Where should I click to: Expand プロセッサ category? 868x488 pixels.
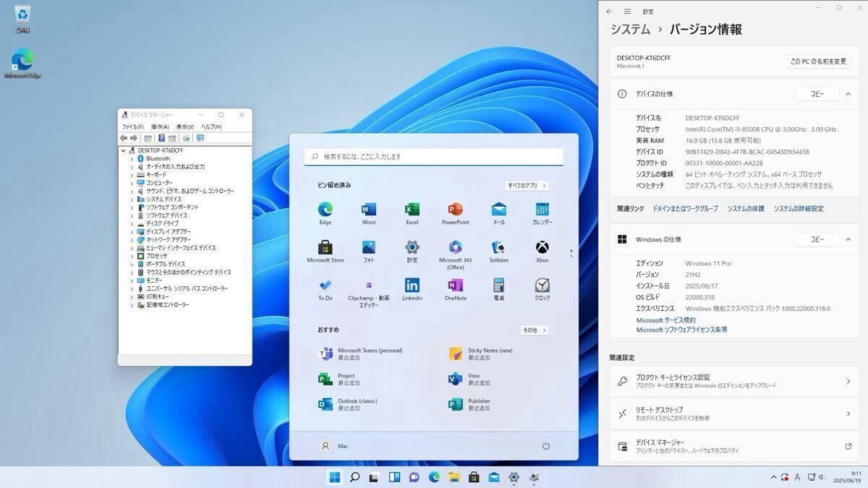tap(132, 256)
